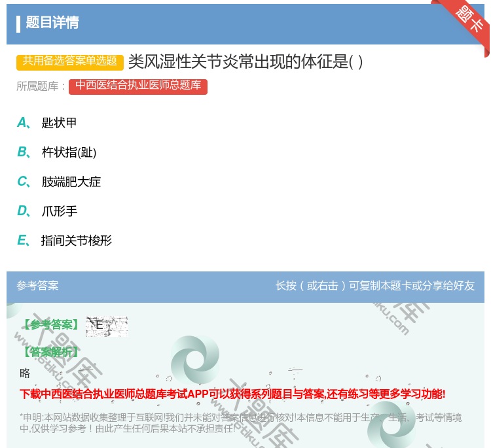Click the 长按（或右击）可复制本题卡 hint text
This screenshot has height=448, width=491.
pos(375,286)
